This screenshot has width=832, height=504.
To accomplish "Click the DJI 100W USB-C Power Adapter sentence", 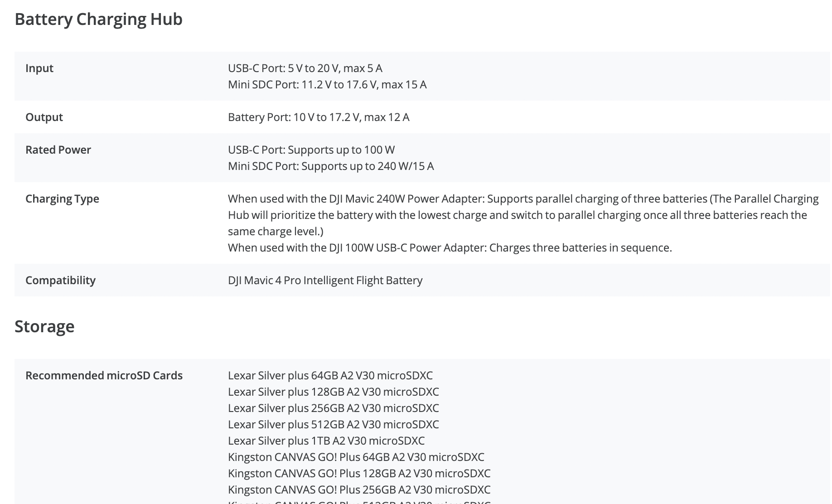I will click(450, 247).
